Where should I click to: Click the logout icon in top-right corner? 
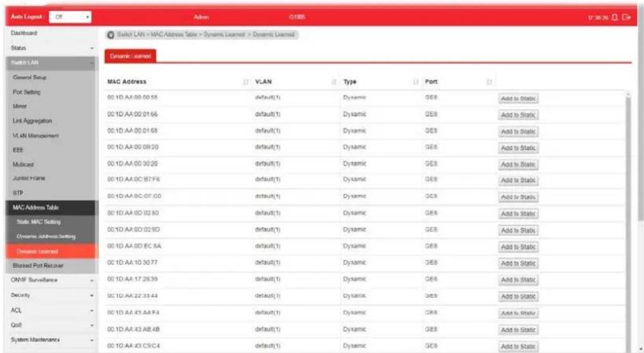click(x=626, y=17)
